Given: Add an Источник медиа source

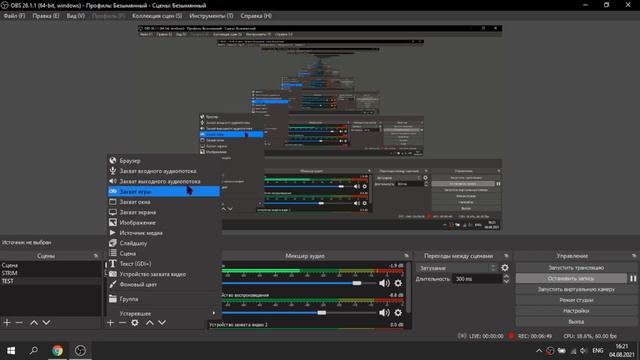Looking at the screenshot, I should [163, 233].
